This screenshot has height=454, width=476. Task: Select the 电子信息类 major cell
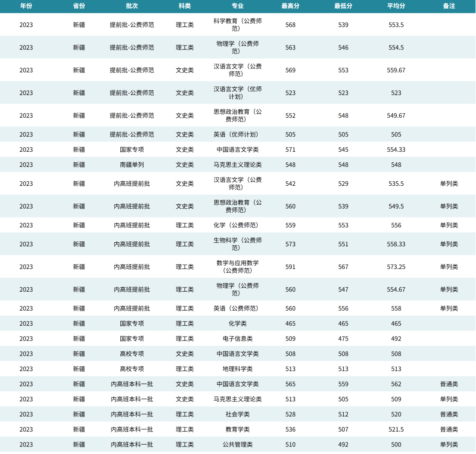pos(238,338)
